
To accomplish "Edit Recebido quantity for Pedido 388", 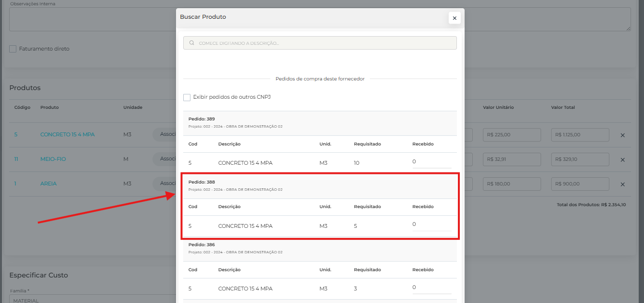I will coord(431,224).
